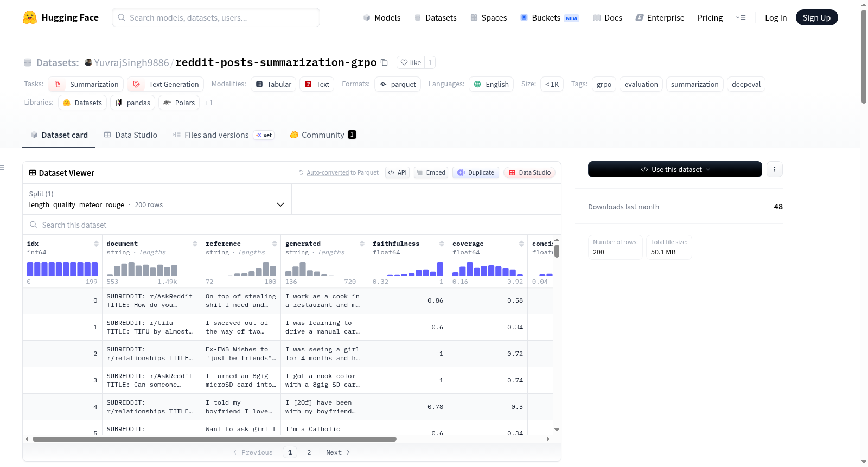Open the API button
Screen dimensions: 868x467
click(397, 172)
